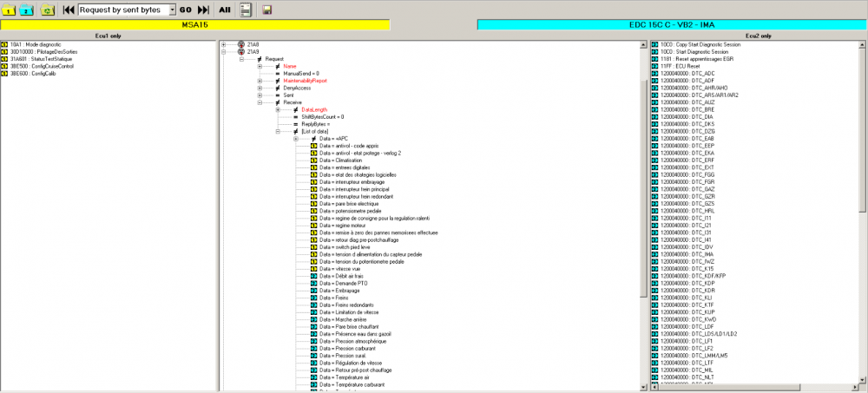Viewport: 868px width, 393px height.
Task: Collapse the 21A9 tree node
Action: click(x=223, y=51)
